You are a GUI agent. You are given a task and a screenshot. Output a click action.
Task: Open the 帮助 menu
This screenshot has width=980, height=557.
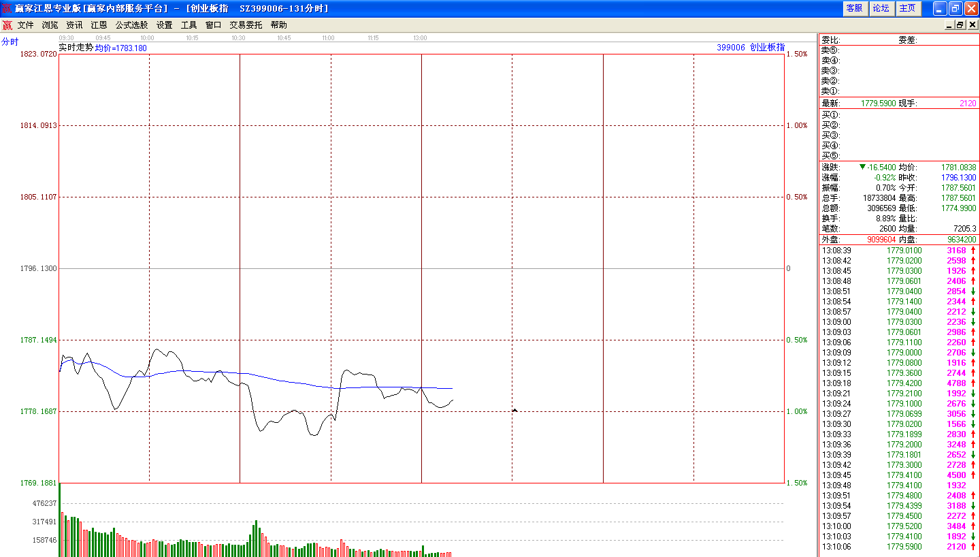[x=279, y=25]
